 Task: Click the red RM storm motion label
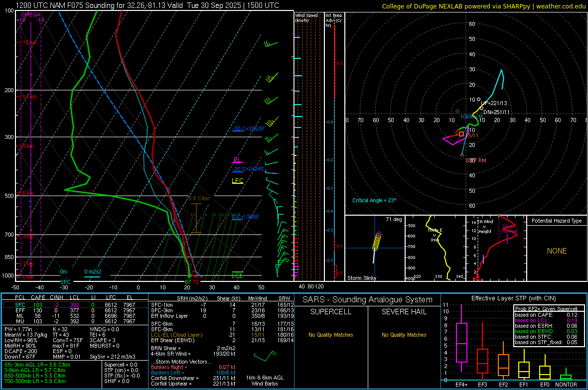pos(476,160)
